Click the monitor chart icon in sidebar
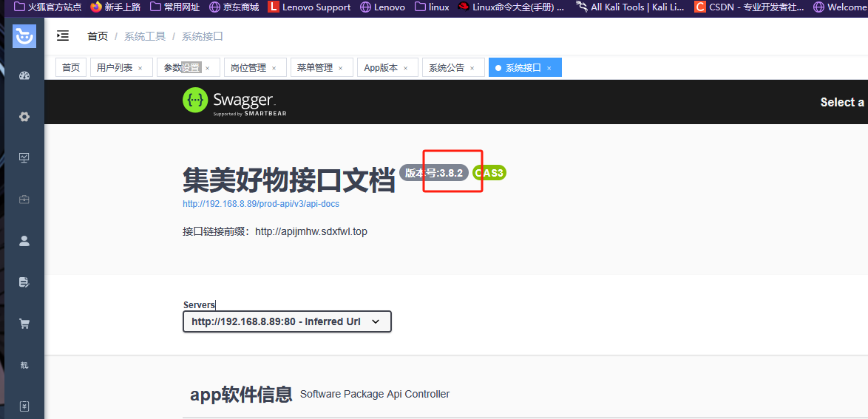 pyautogui.click(x=24, y=158)
